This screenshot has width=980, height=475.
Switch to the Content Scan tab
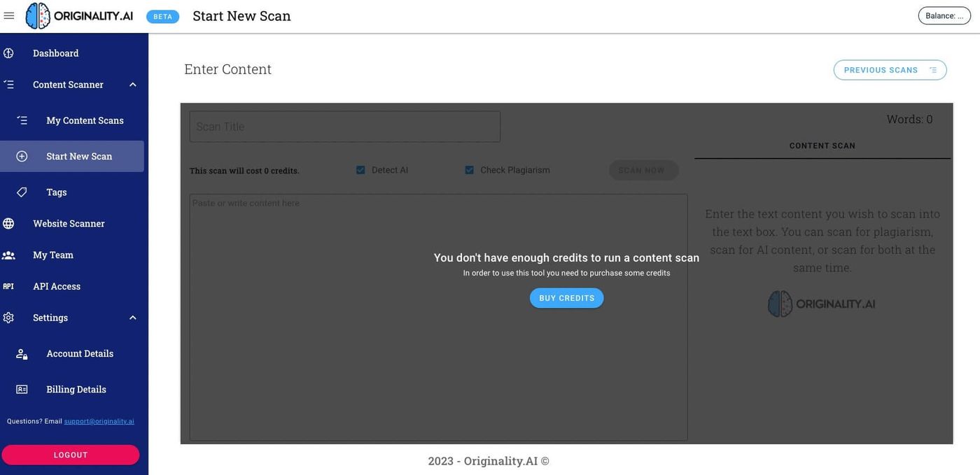coord(822,146)
